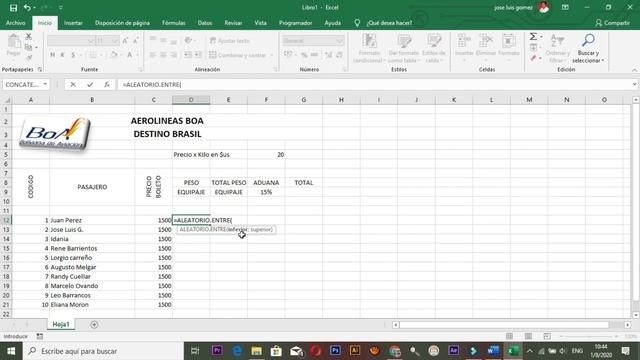The height and width of the screenshot is (360, 640).
Task: Toggle Negrita bold button
Action: [52, 55]
